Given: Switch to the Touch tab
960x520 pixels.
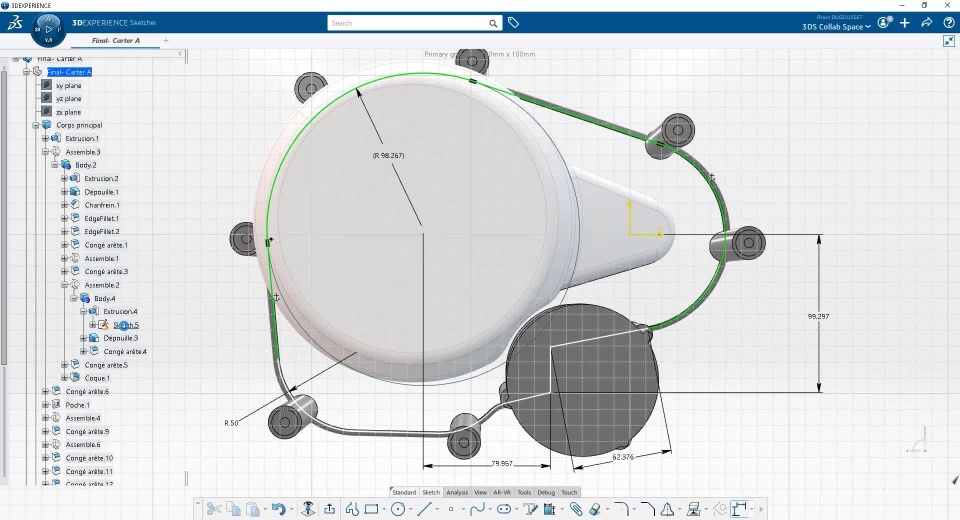Looking at the screenshot, I should pyautogui.click(x=569, y=492).
